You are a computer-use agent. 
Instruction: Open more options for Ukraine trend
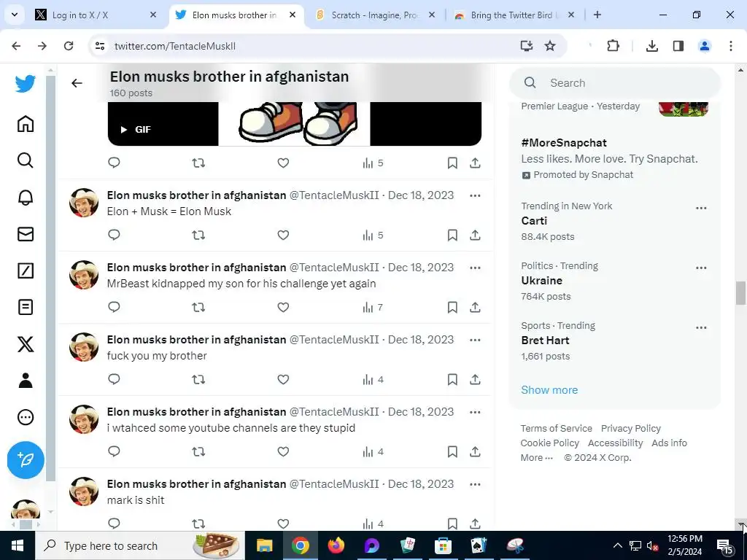[x=701, y=268]
